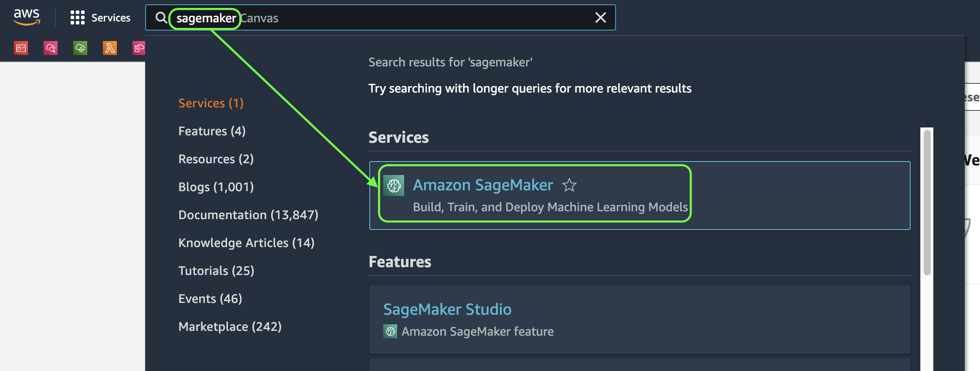980x371 pixels.
Task: Clear the search with the X
Action: (x=601, y=18)
